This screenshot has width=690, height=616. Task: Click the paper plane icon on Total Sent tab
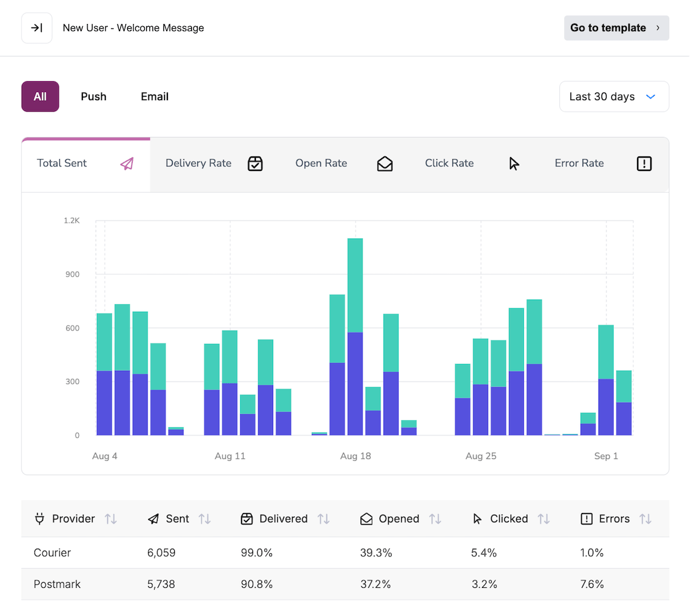(x=125, y=164)
